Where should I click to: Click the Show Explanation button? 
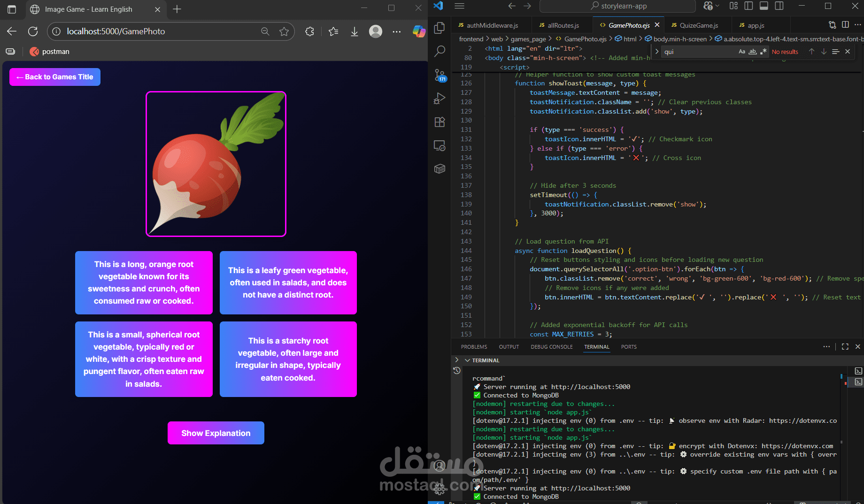click(216, 433)
